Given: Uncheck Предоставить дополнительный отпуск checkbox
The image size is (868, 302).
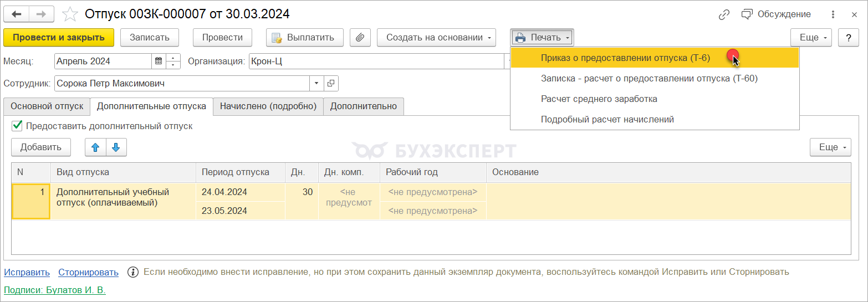Looking at the screenshot, I should tap(17, 126).
